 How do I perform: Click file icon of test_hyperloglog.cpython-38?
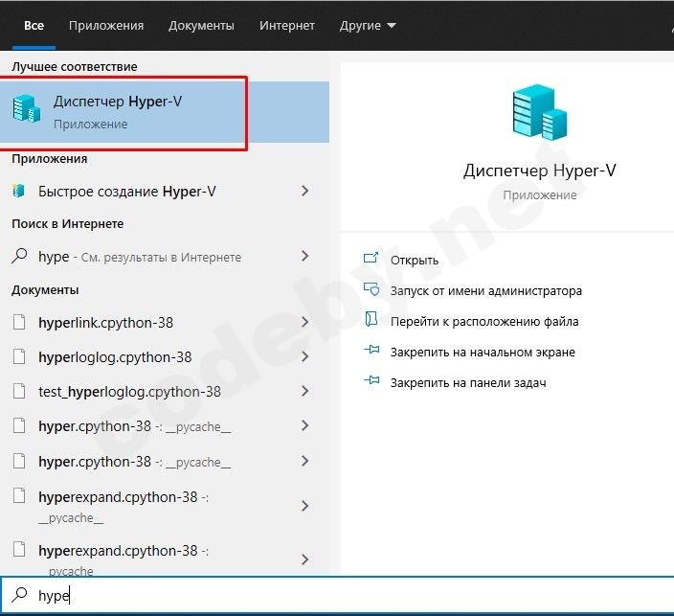(19, 391)
